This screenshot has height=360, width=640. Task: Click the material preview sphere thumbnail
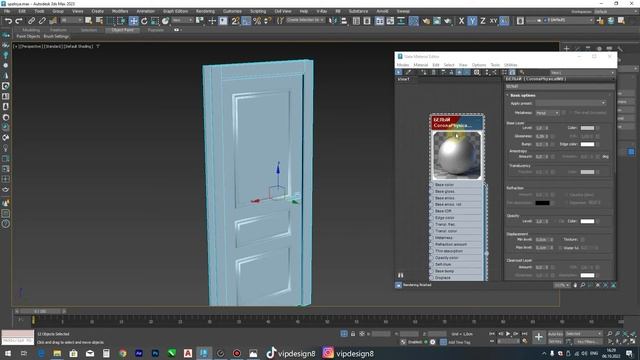(x=457, y=155)
